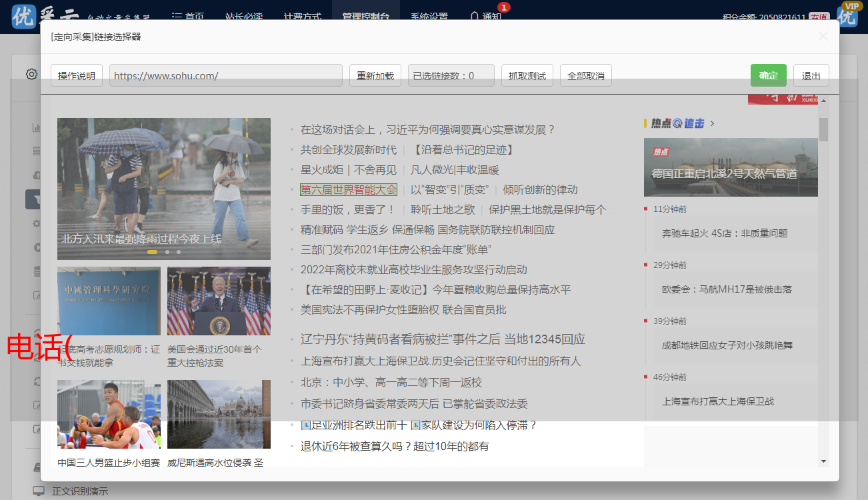Click the sohu.com URL input field

[225, 75]
